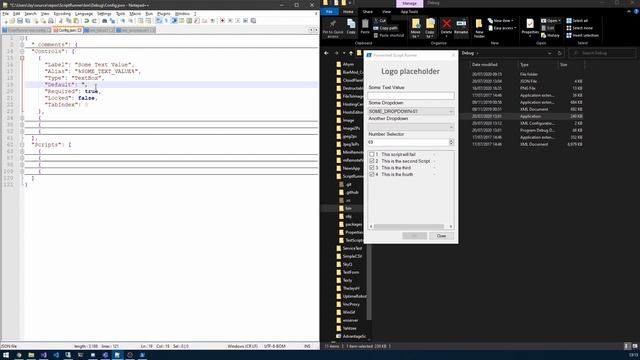Screen dimensions: 640x360
Task: Click the Rename icon in Explorer ribbon
Action: pos(461,26)
